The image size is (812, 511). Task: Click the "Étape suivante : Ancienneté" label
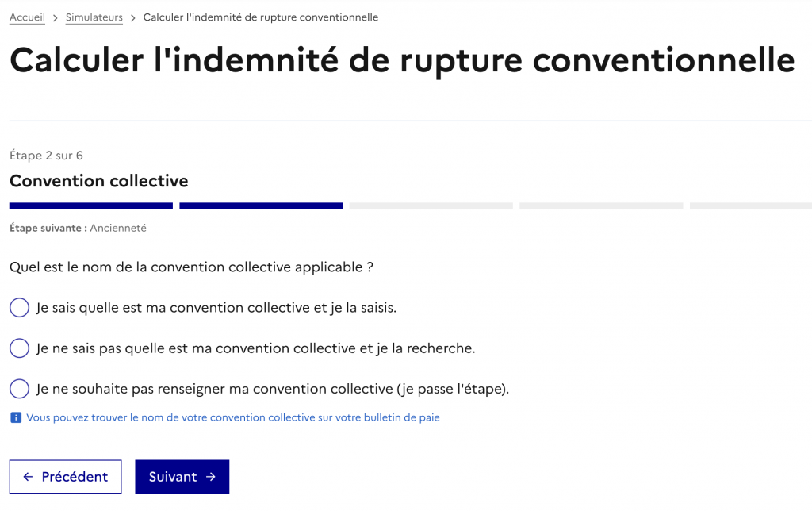[78, 228]
